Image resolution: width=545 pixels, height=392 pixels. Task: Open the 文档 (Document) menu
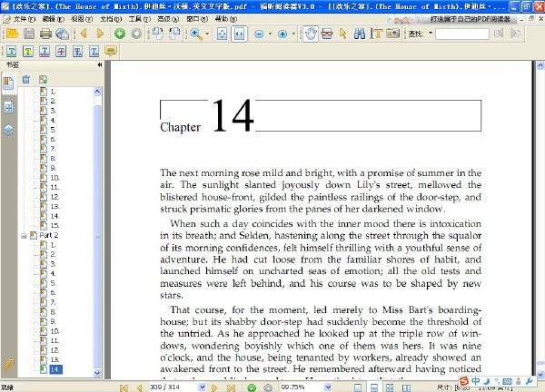tap(111, 19)
